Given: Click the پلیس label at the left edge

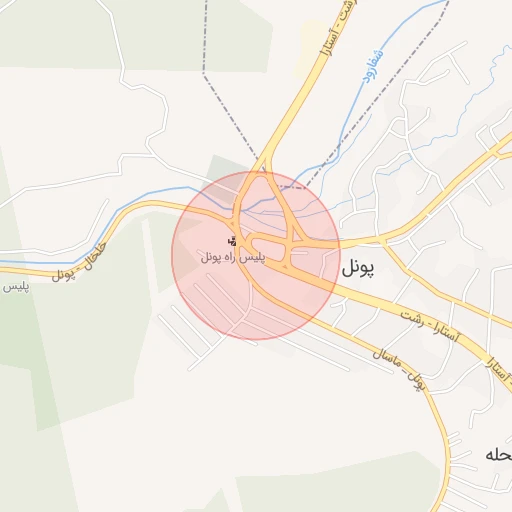Looking at the screenshot, I should (x=16, y=287).
